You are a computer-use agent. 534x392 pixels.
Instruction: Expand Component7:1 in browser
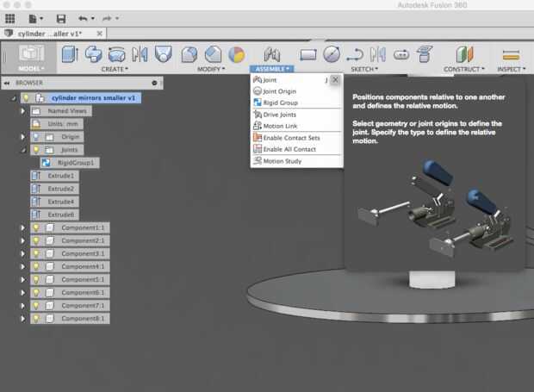(22, 306)
